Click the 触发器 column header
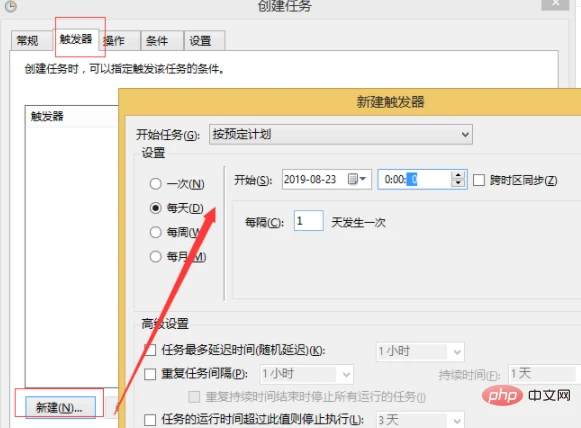 click(72, 116)
